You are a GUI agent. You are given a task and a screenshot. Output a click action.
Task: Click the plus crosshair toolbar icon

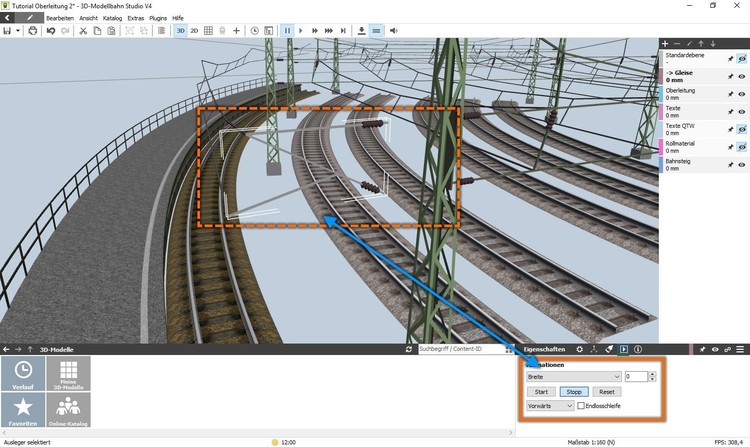tap(236, 31)
